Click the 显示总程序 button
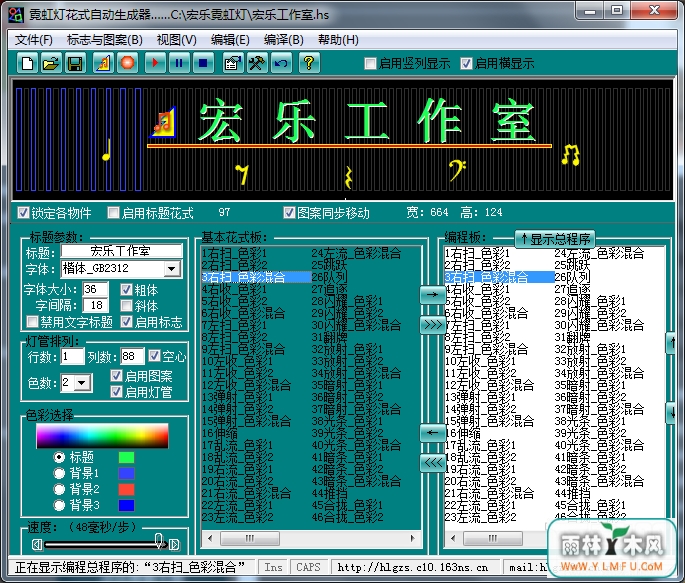Viewport: 685px width, 583px height. click(x=555, y=239)
